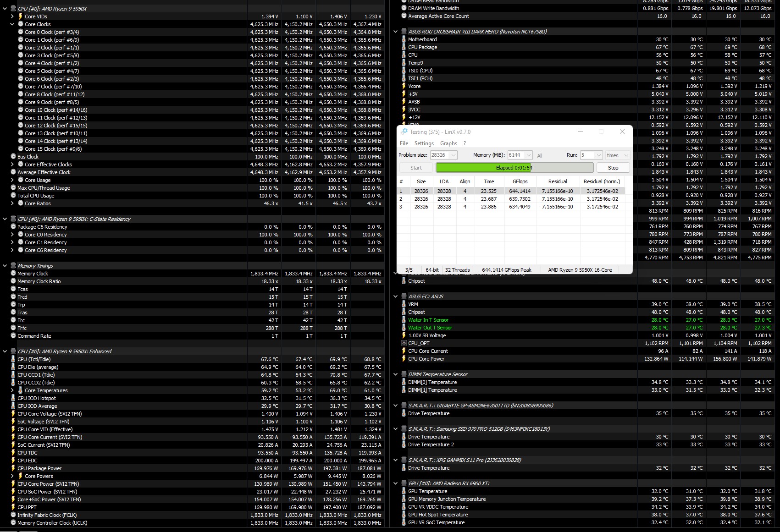The image size is (780, 532).
Task: Click the Memory Clock sensor icon
Action: 13,274
